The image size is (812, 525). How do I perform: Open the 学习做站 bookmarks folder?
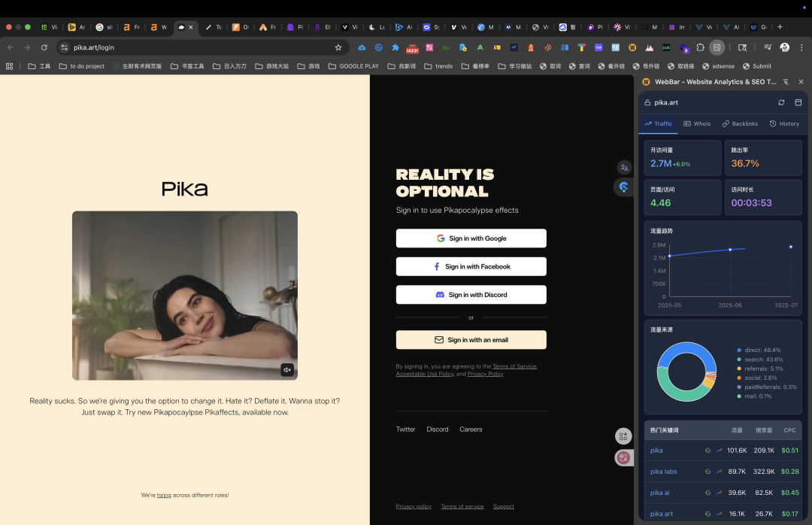coord(515,66)
